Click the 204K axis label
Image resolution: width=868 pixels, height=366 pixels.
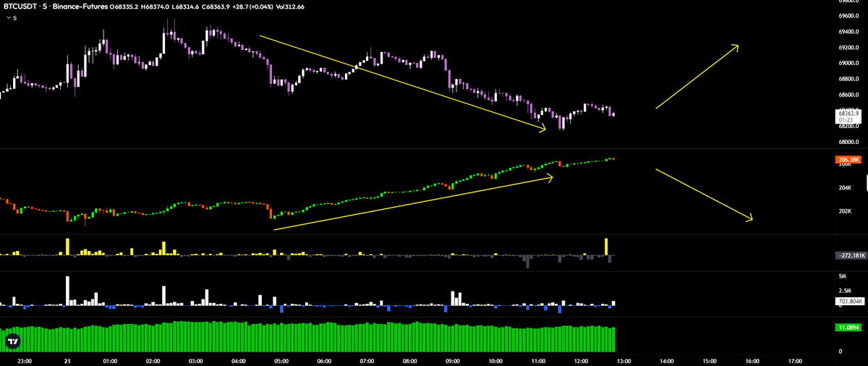point(844,188)
